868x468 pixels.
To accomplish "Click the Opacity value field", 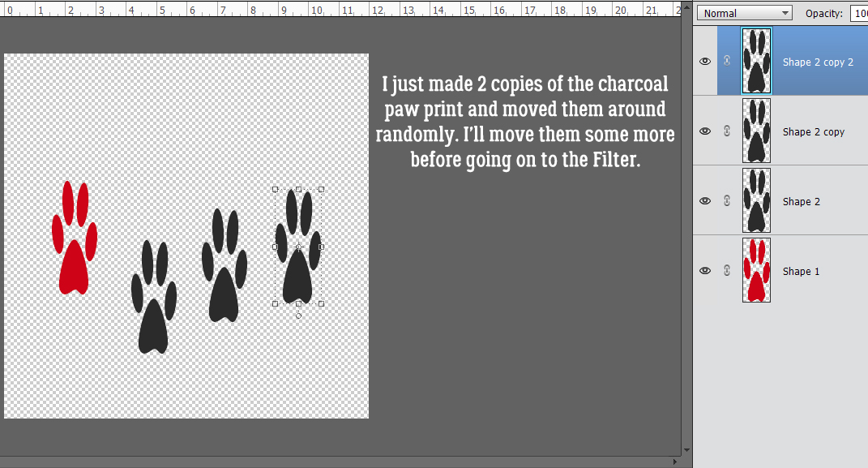I will pyautogui.click(x=859, y=13).
